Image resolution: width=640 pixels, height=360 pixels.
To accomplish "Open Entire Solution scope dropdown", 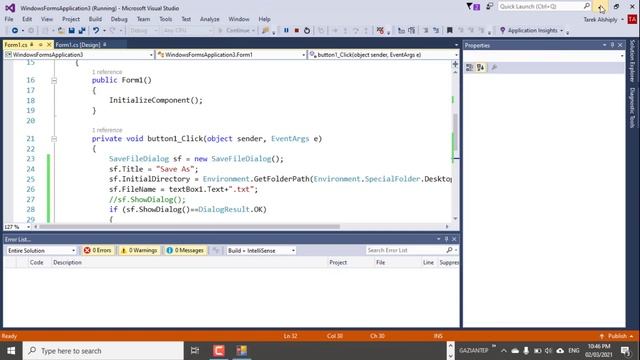I will pyautogui.click(x=41, y=251).
